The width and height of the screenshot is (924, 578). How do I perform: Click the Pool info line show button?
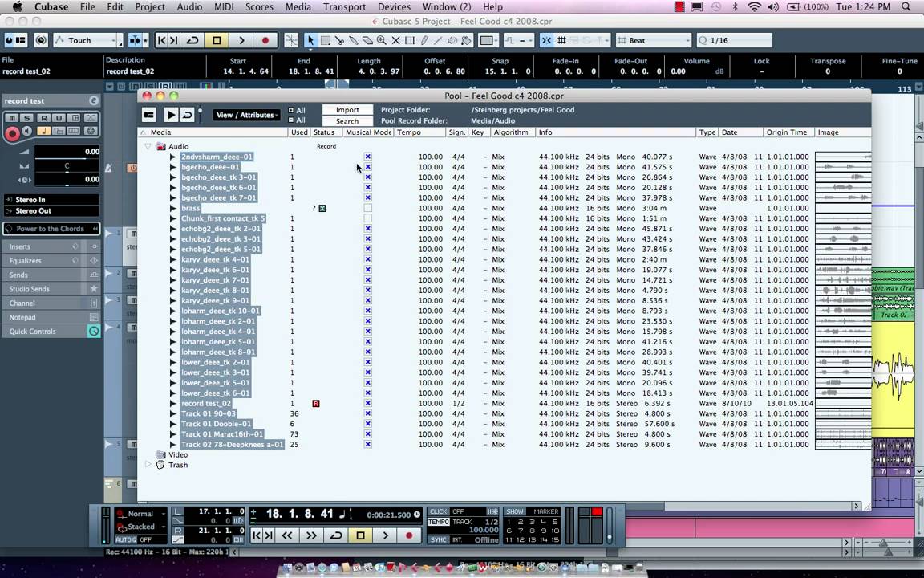pos(149,115)
